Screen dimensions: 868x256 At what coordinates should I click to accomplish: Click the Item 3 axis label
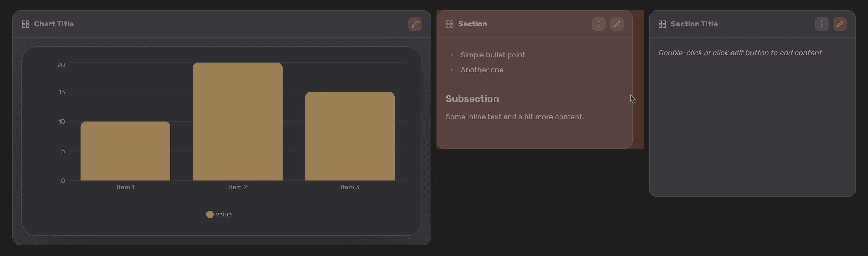pyautogui.click(x=350, y=187)
